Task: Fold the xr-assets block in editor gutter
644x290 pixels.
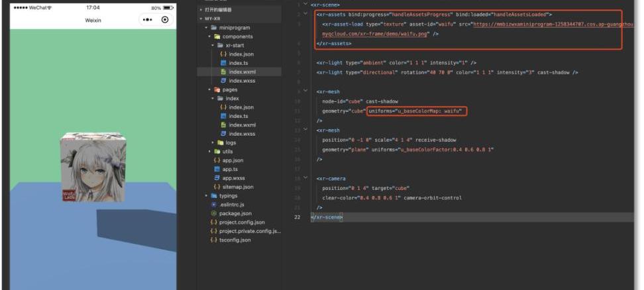Action: pos(304,13)
